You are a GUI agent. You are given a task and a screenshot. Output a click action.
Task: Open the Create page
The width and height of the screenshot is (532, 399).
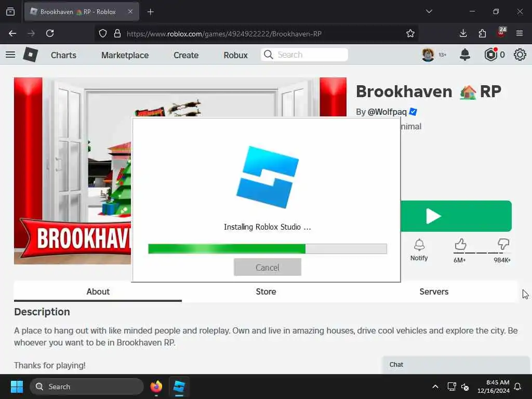point(186,55)
